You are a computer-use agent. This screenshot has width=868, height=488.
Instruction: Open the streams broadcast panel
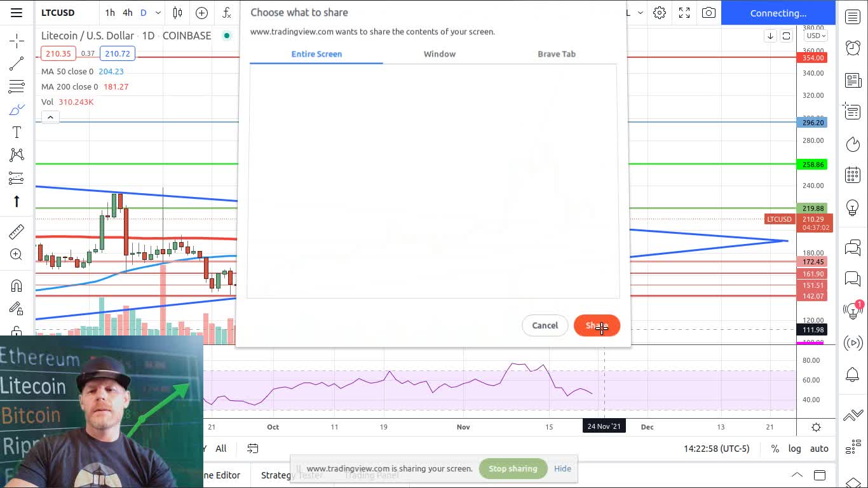(x=853, y=343)
